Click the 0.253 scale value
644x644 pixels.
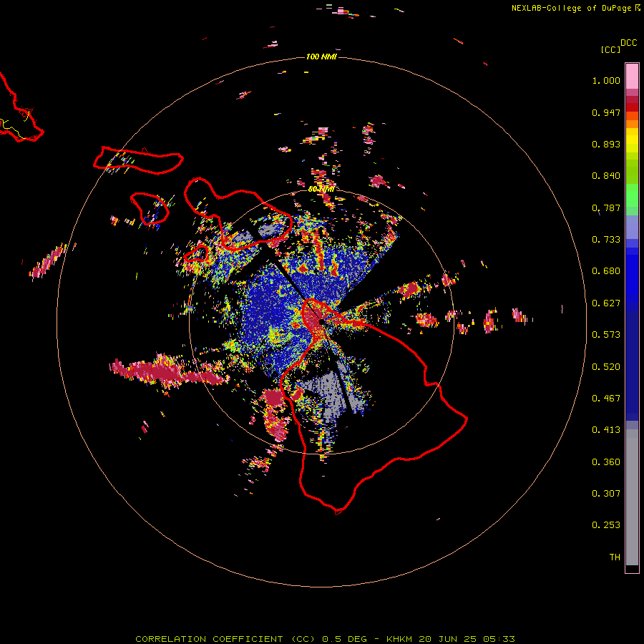606,525
